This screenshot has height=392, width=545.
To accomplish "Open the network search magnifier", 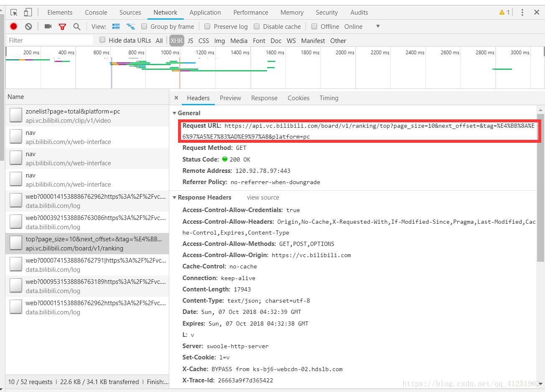I will coord(77,26).
